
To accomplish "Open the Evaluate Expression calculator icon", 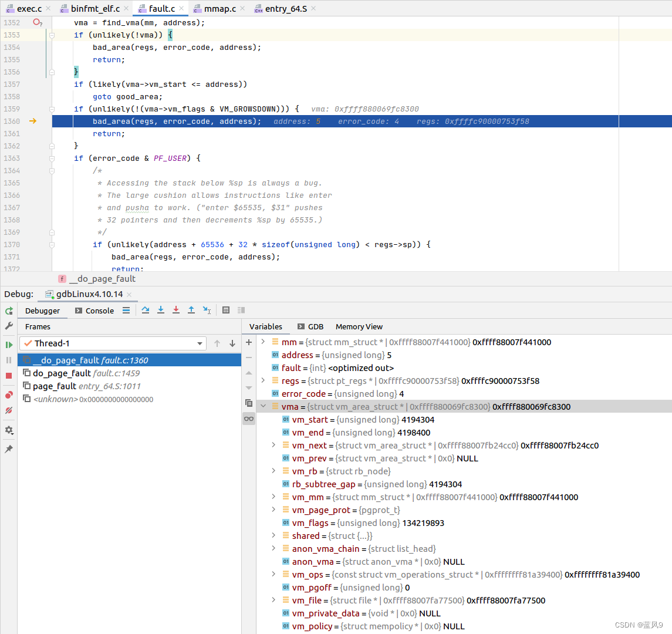I will click(226, 311).
